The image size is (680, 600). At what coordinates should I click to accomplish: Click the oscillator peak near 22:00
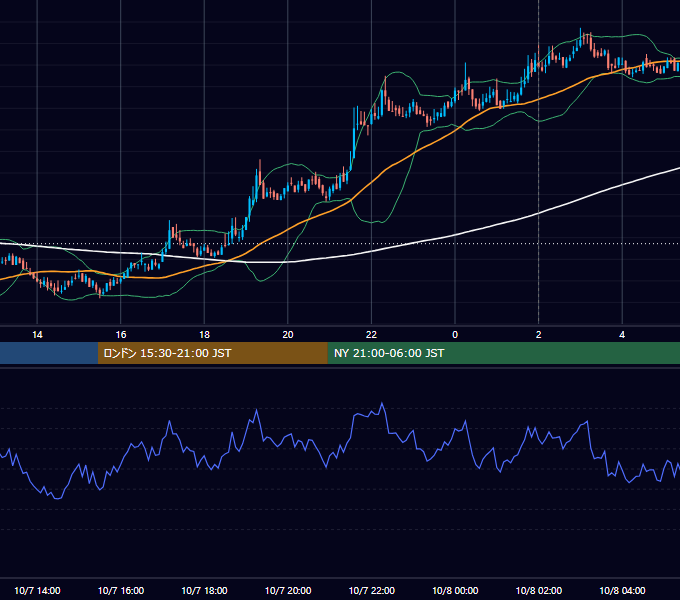[382, 404]
